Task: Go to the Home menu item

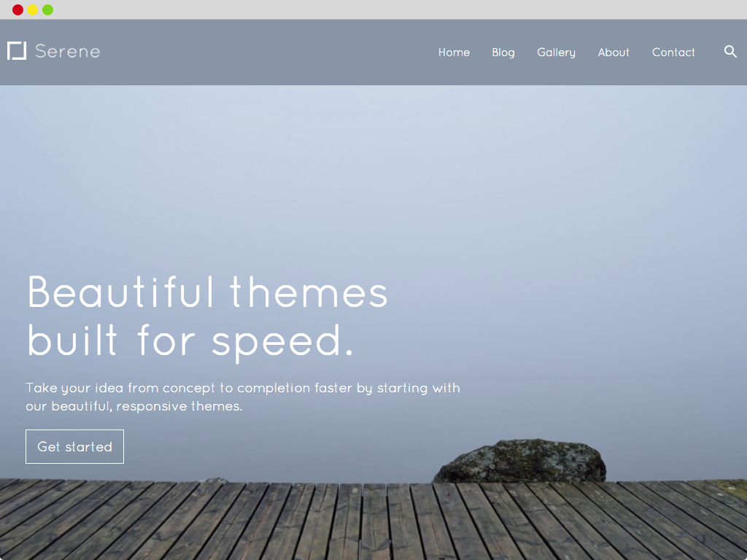Action: (x=454, y=52)
